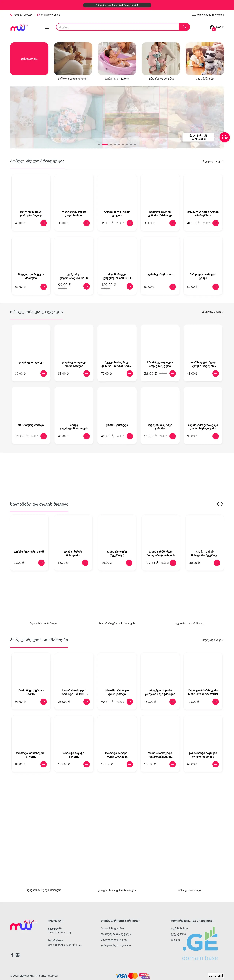Open the shopping cart icon

[x=212, y=27]
